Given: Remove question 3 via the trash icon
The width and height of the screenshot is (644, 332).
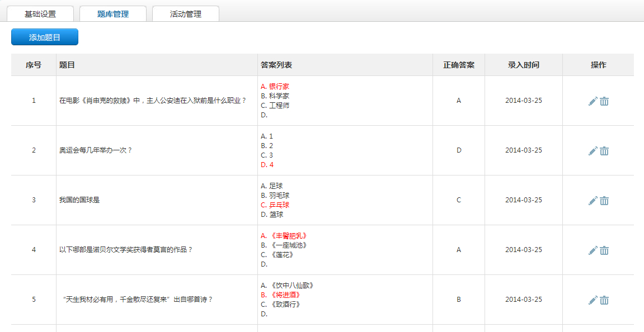Looking at the screenshot, I should click(604, 201).
